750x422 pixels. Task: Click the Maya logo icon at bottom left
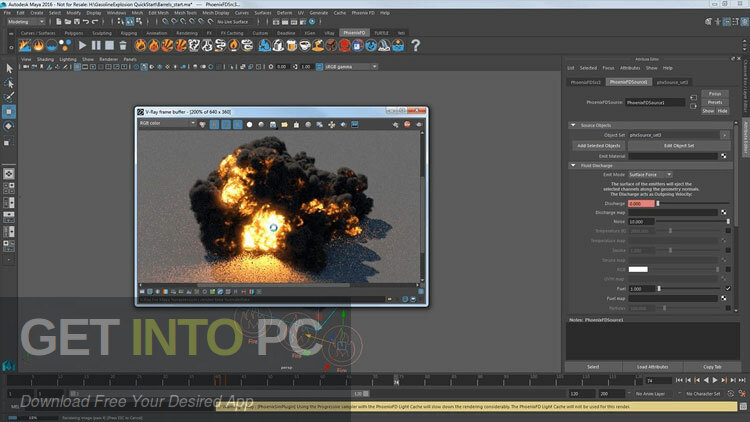[x=9, y=366]
